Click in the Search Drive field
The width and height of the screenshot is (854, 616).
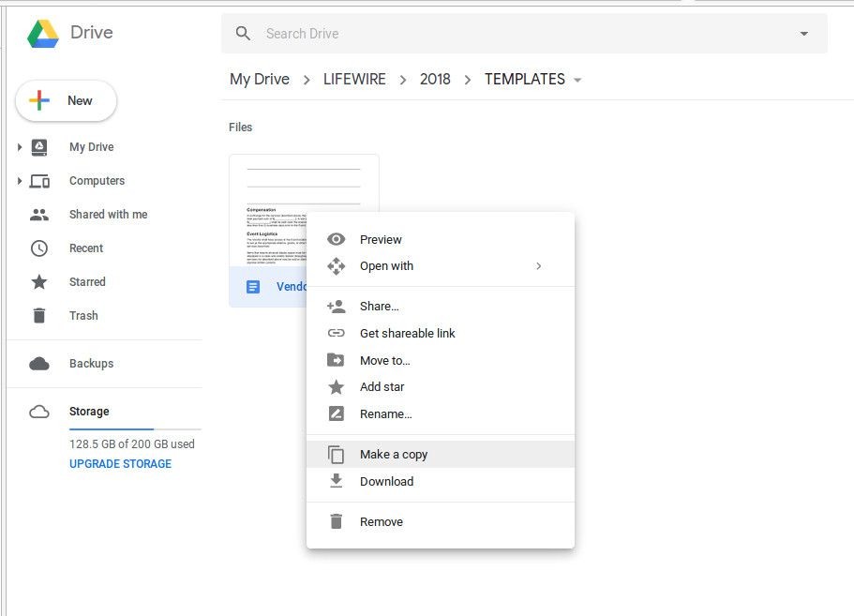coord(516,34)
